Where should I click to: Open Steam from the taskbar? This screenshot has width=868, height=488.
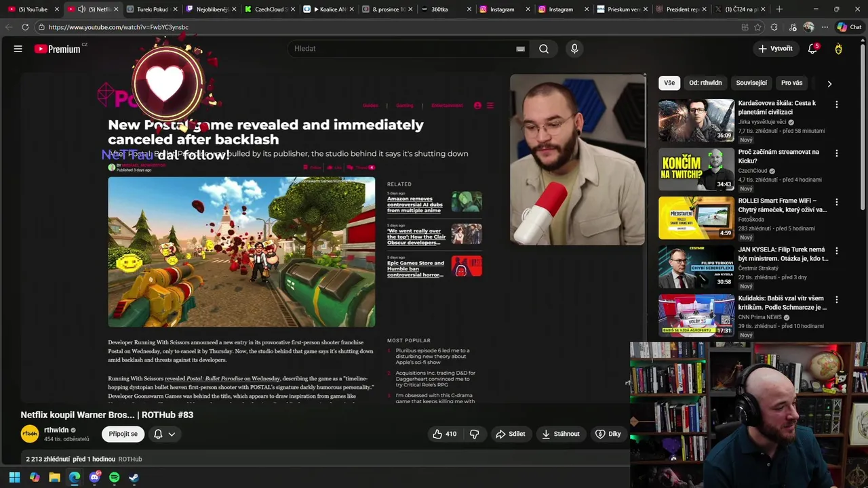tap(134, 477)
